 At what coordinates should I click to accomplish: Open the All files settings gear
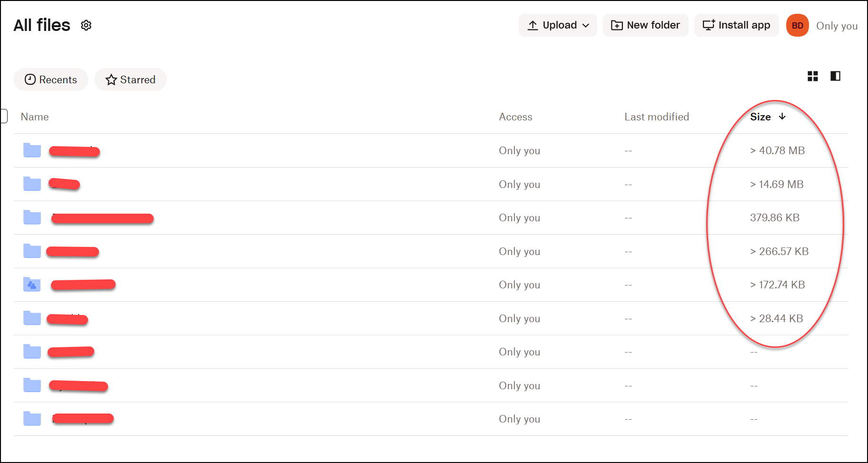click(x=86, y=25)
